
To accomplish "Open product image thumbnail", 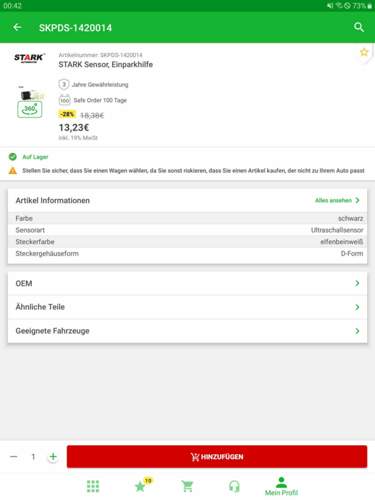I will click(x=31, y=94).
